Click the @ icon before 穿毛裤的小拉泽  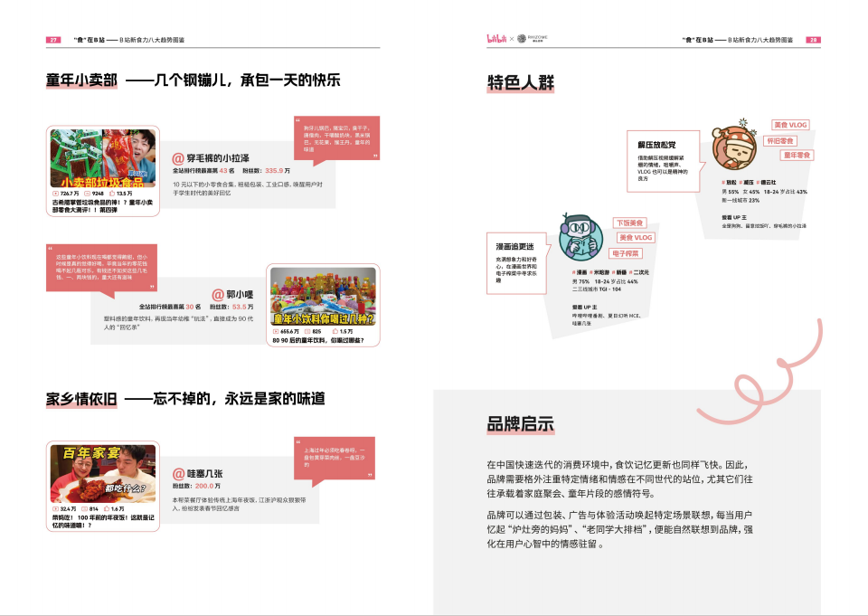click(178, 158)
